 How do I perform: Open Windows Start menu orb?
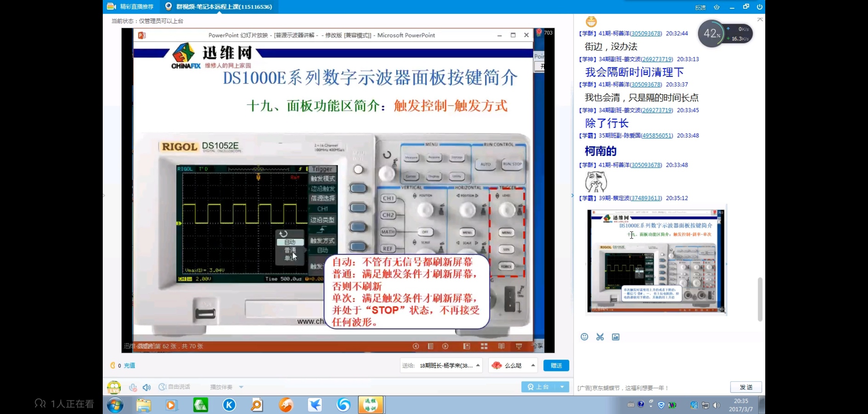coord(115,405)
